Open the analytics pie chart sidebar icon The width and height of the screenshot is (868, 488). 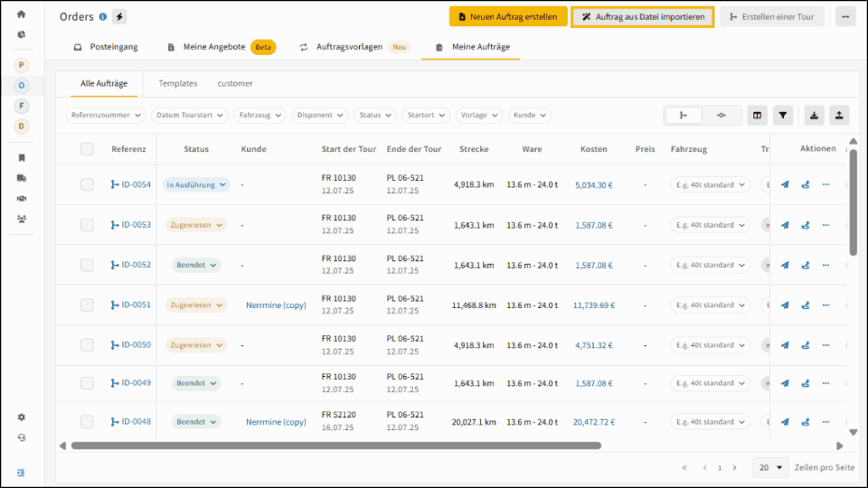pyautogui.click(x=21, y=34)
